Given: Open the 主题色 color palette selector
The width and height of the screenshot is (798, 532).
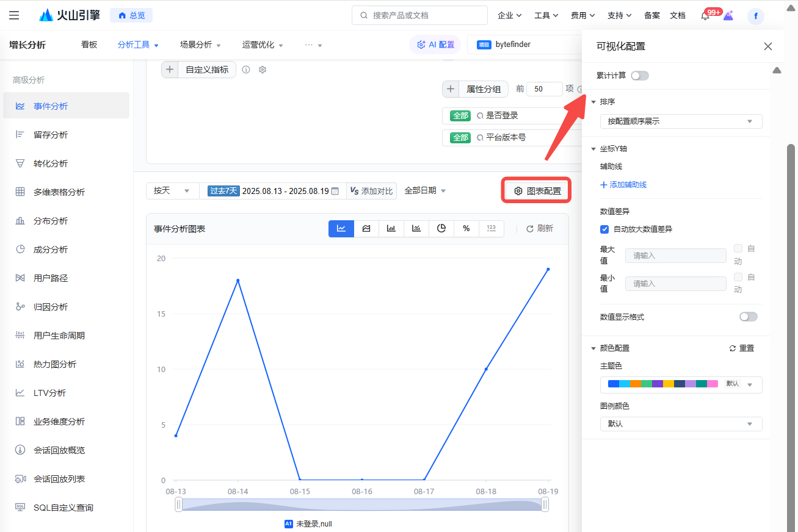Looking at the screenshot, I should click(x=681, y=384).
